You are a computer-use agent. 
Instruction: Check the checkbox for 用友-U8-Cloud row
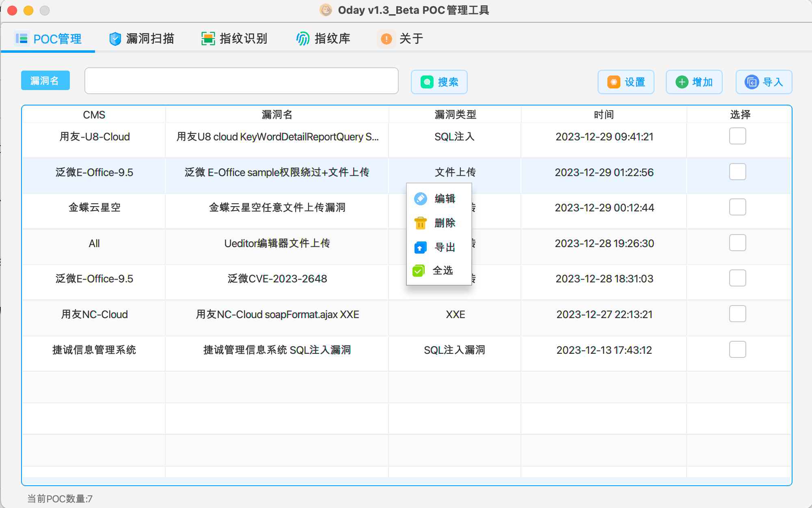click(737, 136)
